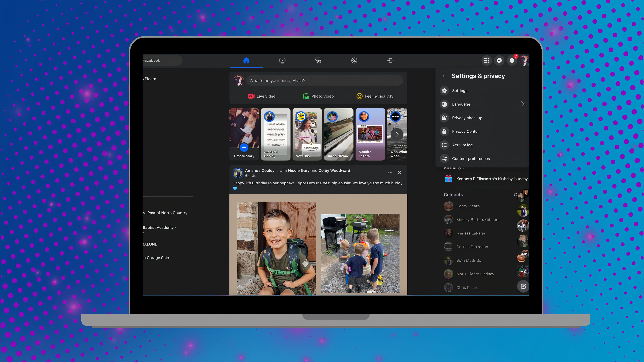Click the Create story plus icon
Image resolution: width=644 pixels, height=362 pixels.
244,148
